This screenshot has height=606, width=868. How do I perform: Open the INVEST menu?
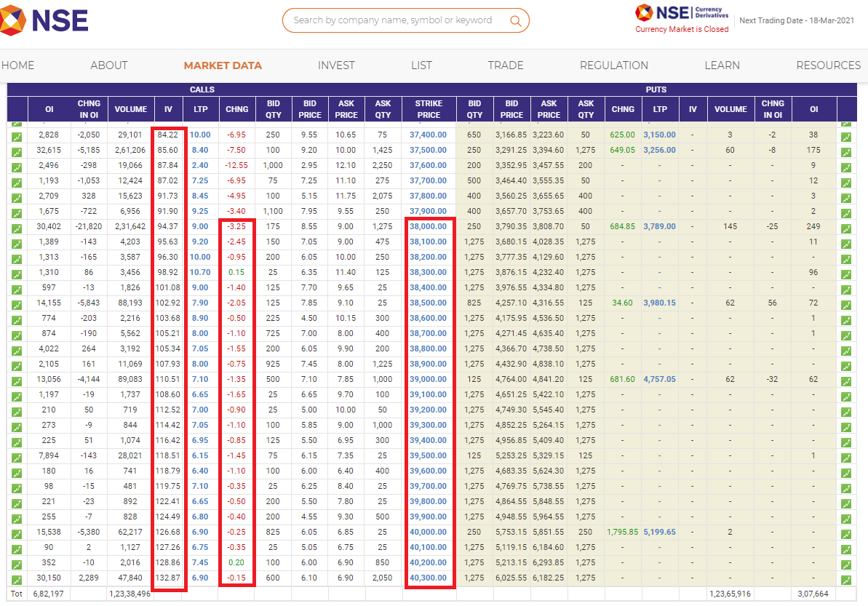336,65
